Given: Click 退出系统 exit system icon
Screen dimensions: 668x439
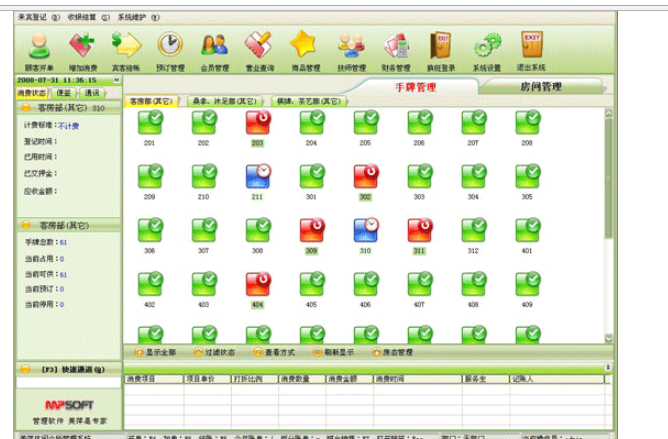Looking at the screenshot, I should click(x=531, y=51).
